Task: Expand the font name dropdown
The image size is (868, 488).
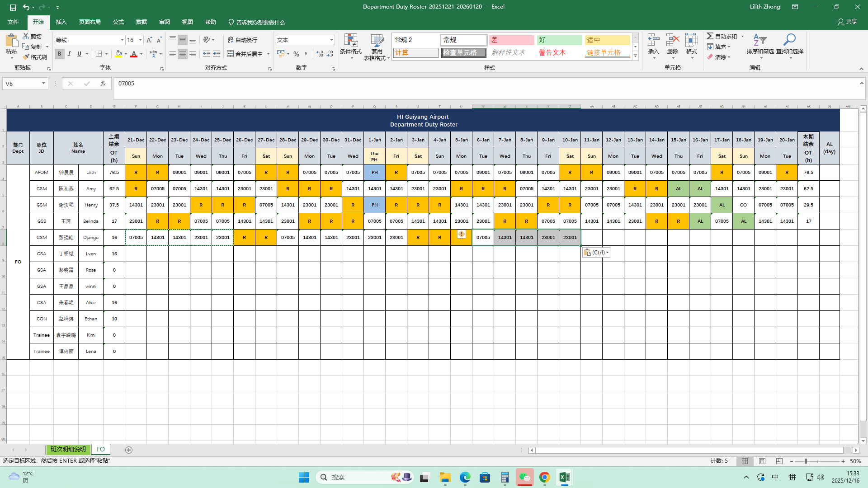Action: [x=122, y=40]
